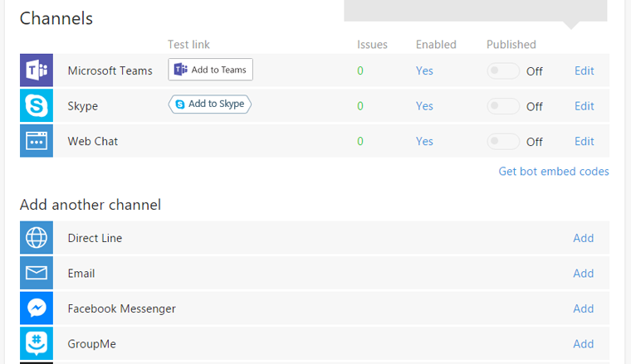Add the GroupMe channel
This screenshot has height=364, width=631.
583,344
